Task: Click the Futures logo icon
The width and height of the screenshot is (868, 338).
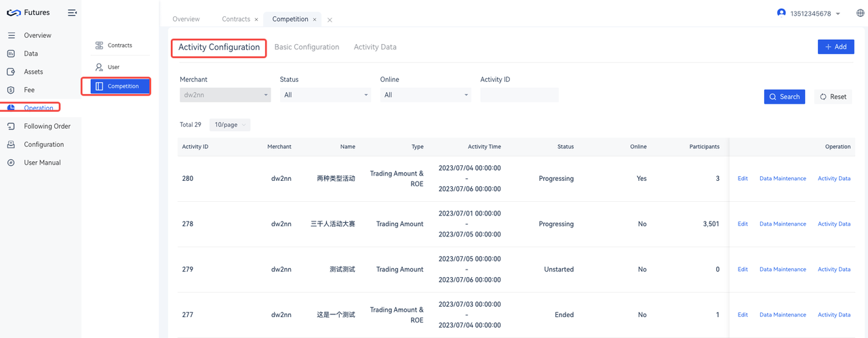Action: click(13, 12)
